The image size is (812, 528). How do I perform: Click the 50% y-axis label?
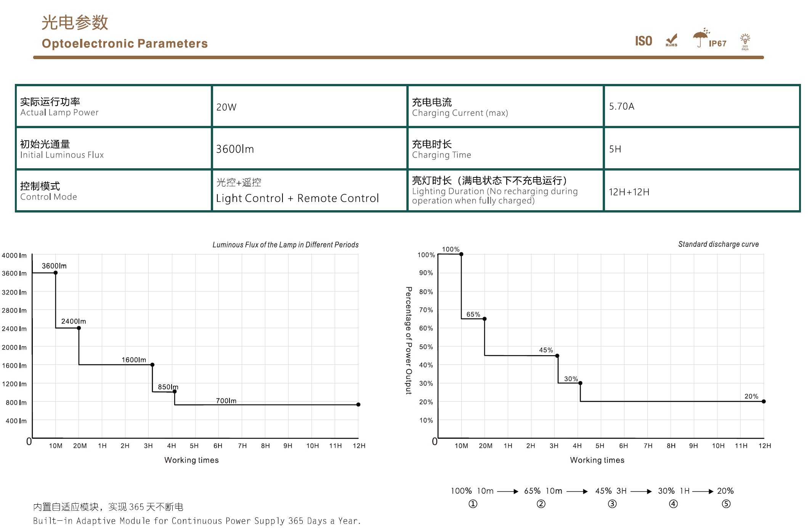pyautogui.click(x=426, y=347)
